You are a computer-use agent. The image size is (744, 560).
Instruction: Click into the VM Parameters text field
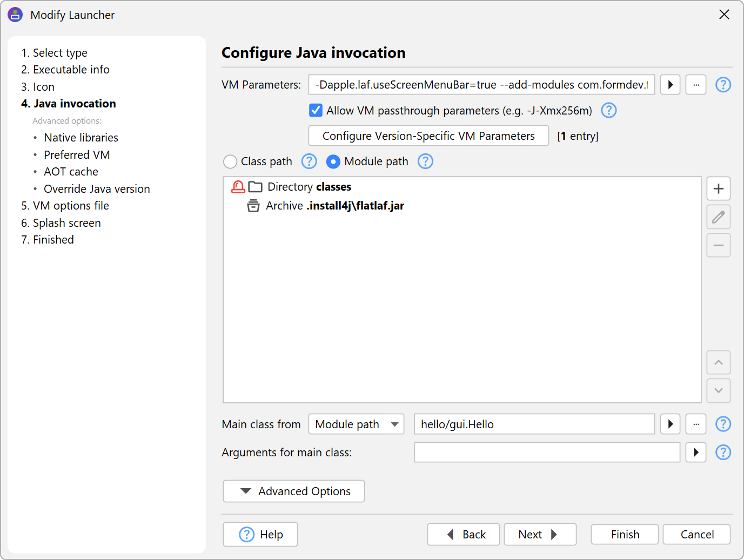point(481,85)
